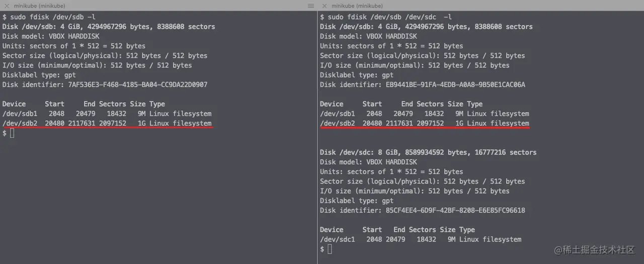Click the watermark text at bottom right
This screenshot has height=264, width=644.
pyautogui.click(x=595, y=250)
